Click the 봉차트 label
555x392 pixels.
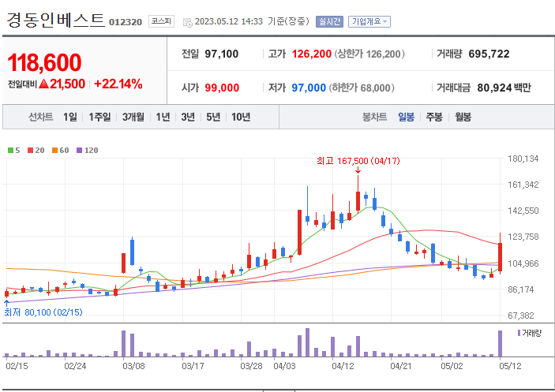click(374, 117)
